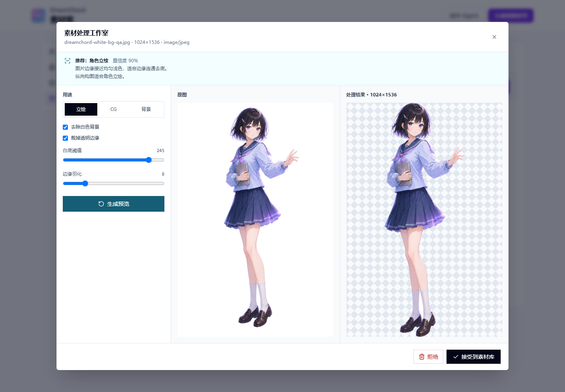This screenshot has width=565, height=392.
Task: Switch to the CG usage tab
Action: pyautogui.click(x=113, y=109)
